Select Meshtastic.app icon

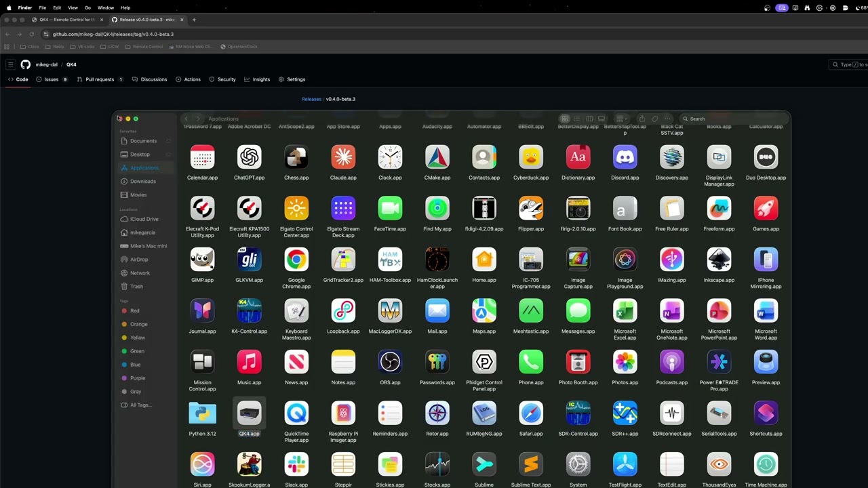531,310
